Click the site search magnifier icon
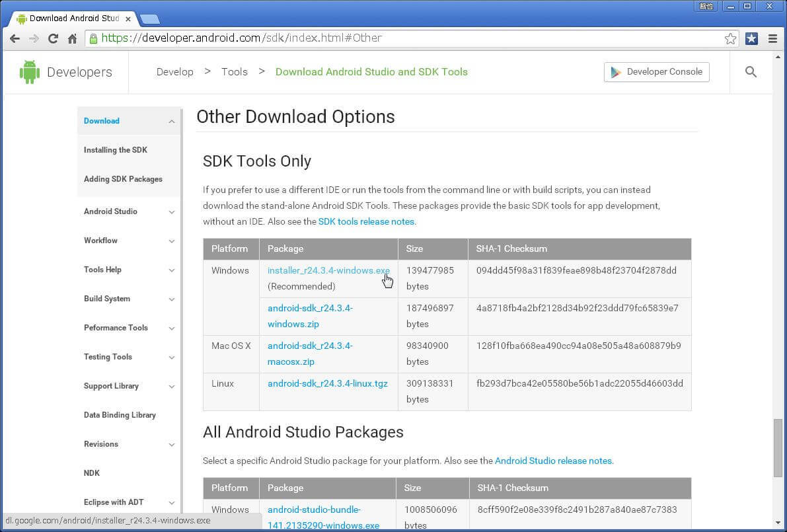 click(751, 72)
